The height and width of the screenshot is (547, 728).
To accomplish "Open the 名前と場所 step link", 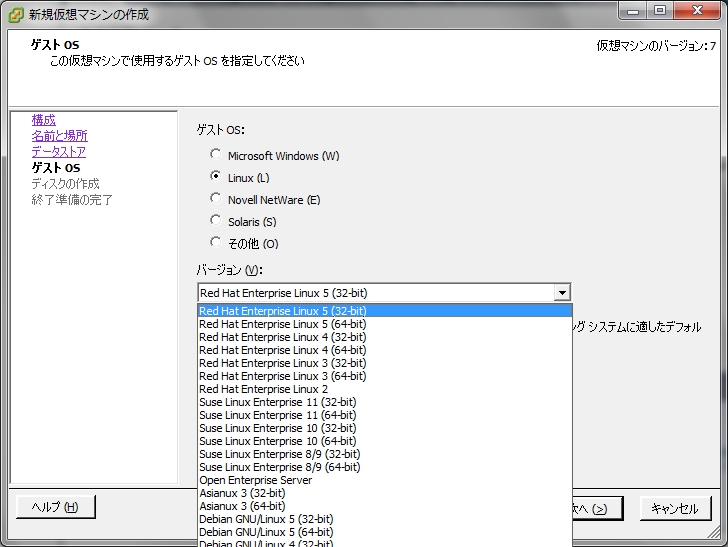I will (59, 136).
